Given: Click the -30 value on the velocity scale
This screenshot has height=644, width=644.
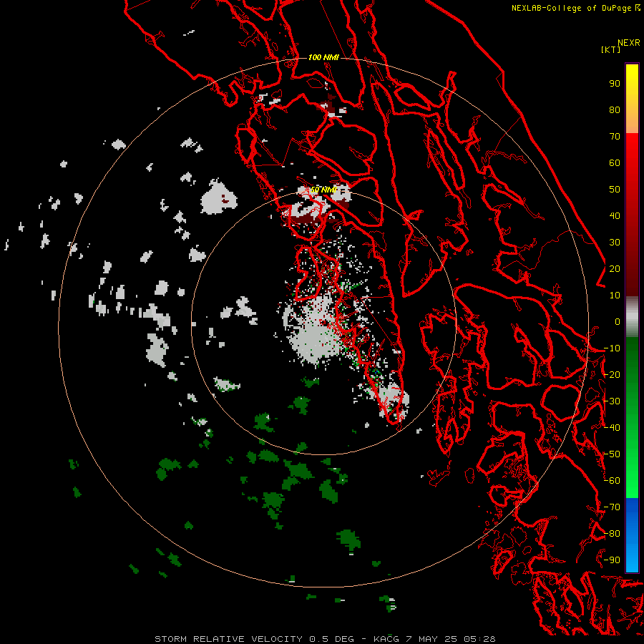Looking at the screenshot, I should [612, 401].
